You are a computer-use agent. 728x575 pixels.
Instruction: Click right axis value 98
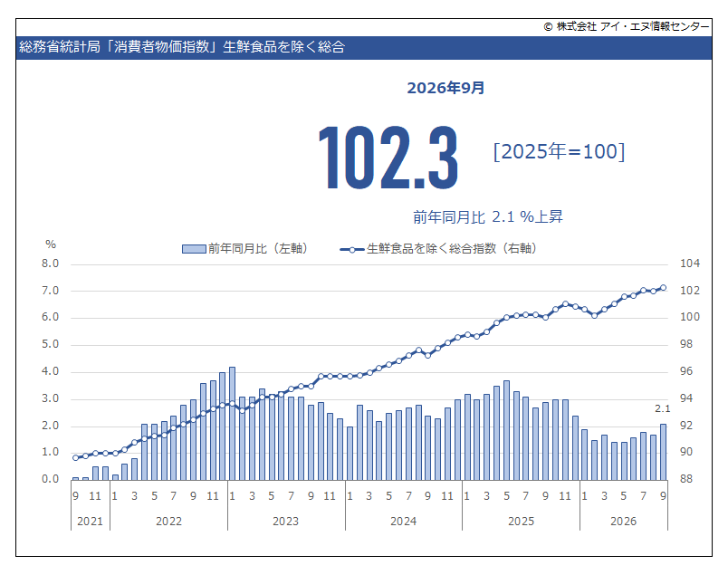[686, 344]
